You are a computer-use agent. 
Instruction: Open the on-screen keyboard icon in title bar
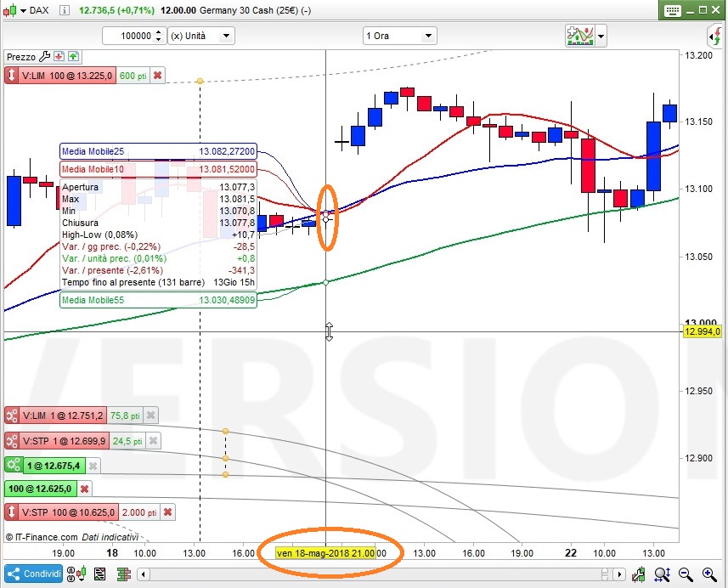click(672, 10)
